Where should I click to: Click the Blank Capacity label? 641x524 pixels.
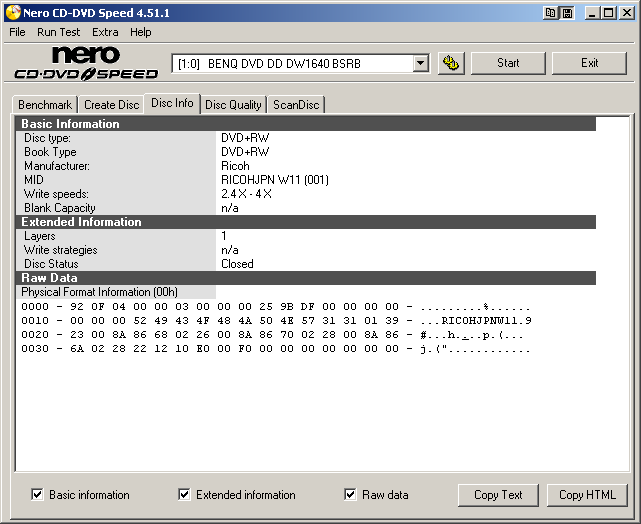click(60, 208)
